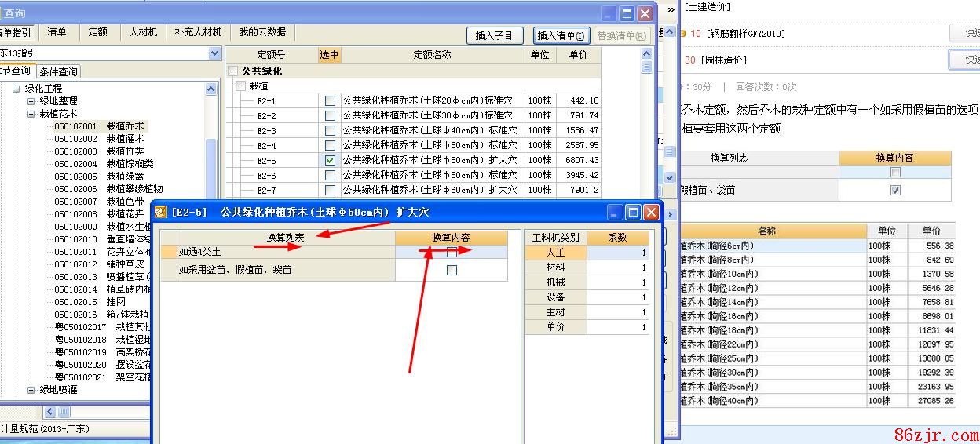Minimize the 查询 query window
The image size is (980, 444).
coord(609,13)
